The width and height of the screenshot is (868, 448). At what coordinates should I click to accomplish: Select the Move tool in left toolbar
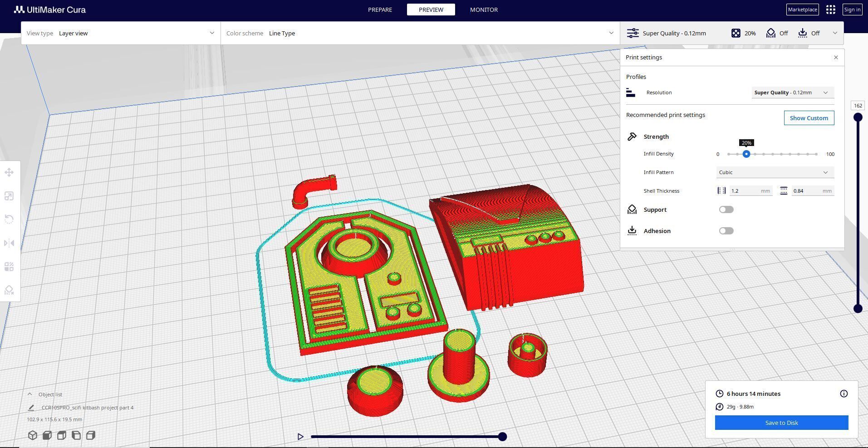9,172
